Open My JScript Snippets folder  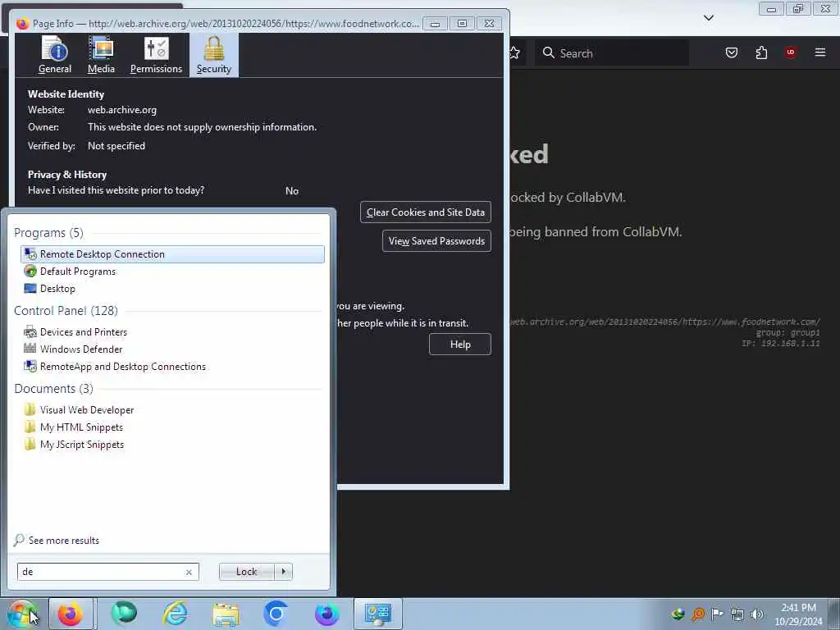pyautogui.click(x=172, y=444)
